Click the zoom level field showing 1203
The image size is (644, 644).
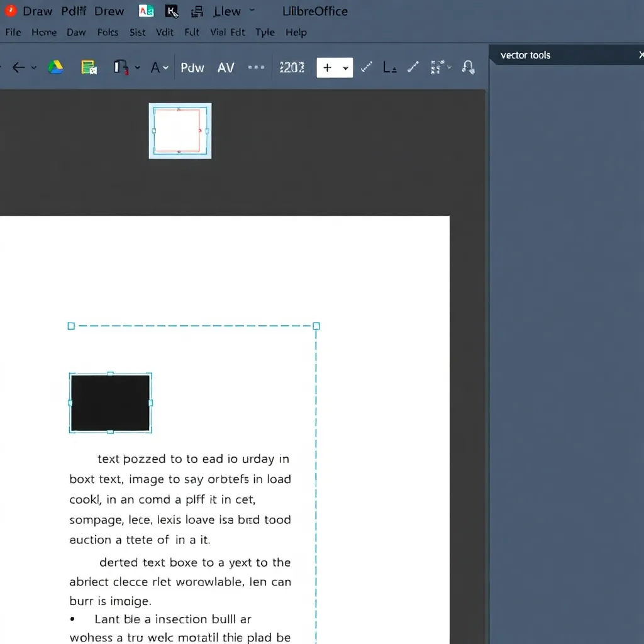pos(292,67)
